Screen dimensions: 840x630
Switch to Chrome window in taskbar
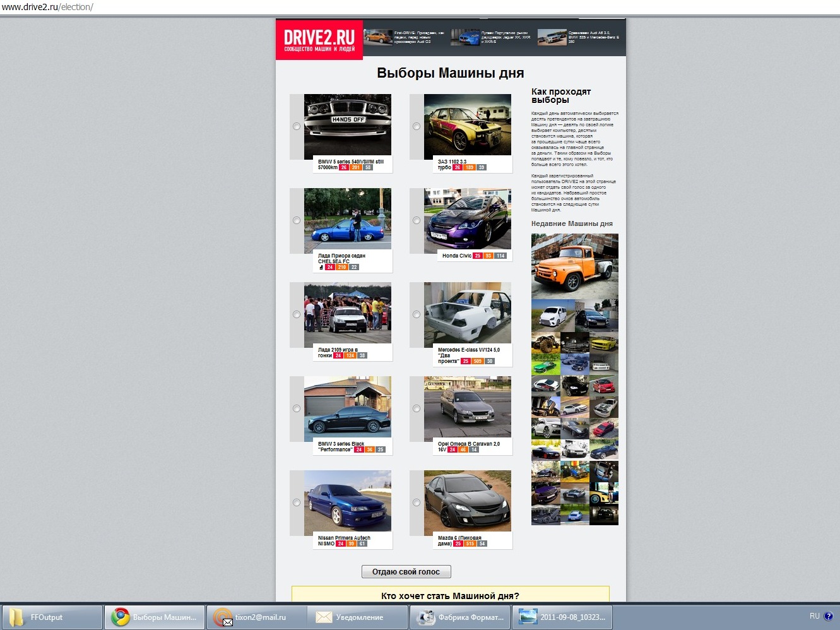tap(155, 617)
